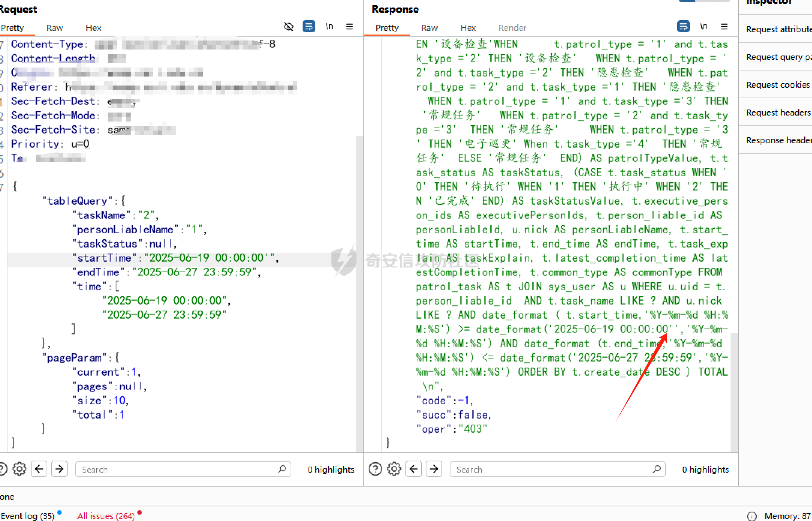Click "code":-1 in the response
Viewport: 812px width, 521px height.
[444, 401]
